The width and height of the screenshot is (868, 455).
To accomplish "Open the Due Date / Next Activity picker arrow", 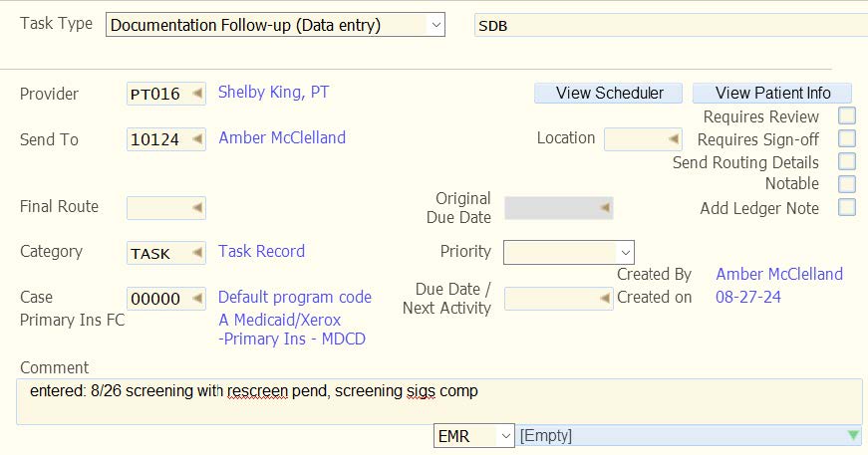I will [604, 299].
